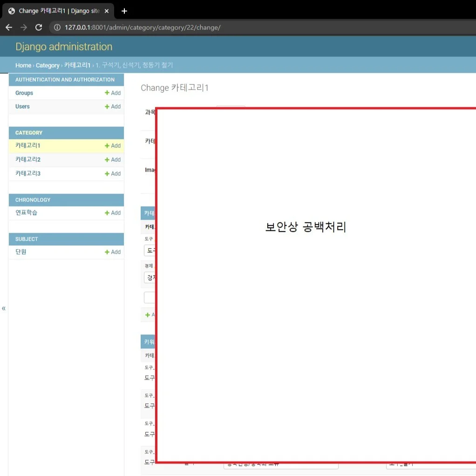Add a new User
This screenshot has height=476, width=476.
point(113,106)
